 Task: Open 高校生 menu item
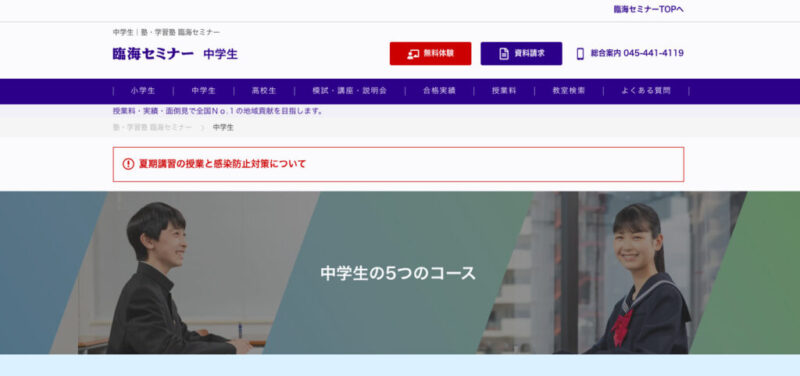[264, 91]
